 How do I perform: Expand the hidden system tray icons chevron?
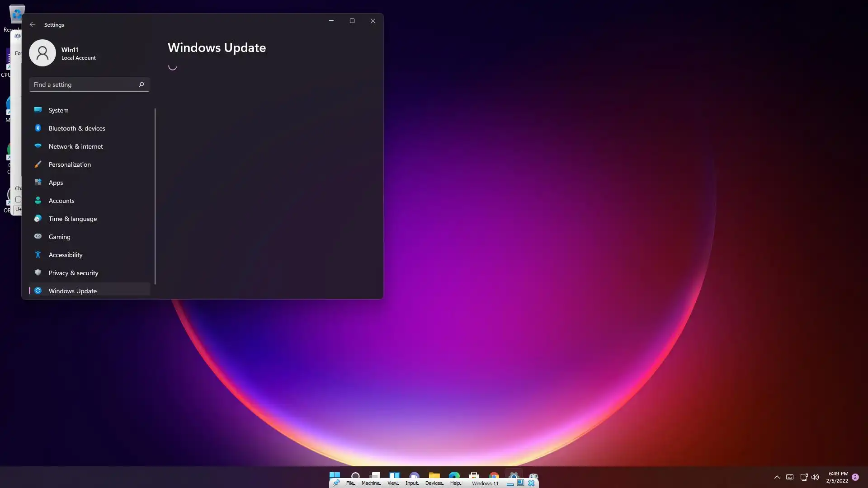(777, 477)
